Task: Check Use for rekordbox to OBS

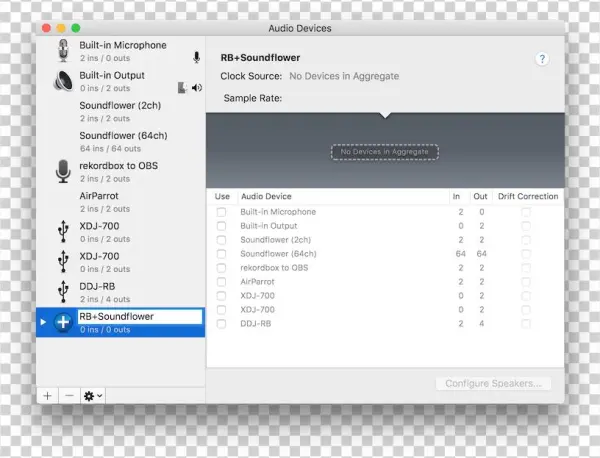Action: coord(221,268)
